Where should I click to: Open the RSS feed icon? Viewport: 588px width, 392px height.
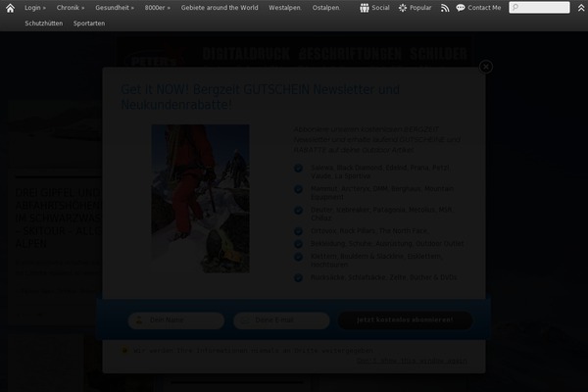pos(445,8)
